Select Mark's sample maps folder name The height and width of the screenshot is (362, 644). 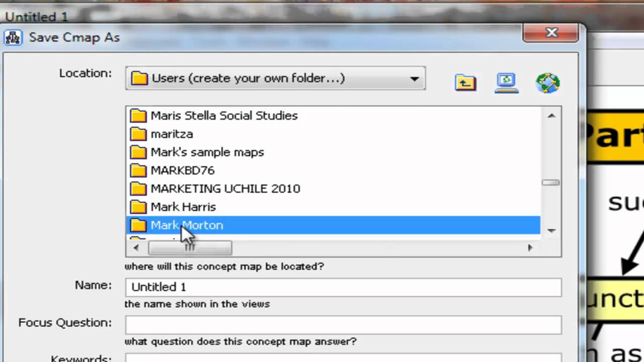207,152
